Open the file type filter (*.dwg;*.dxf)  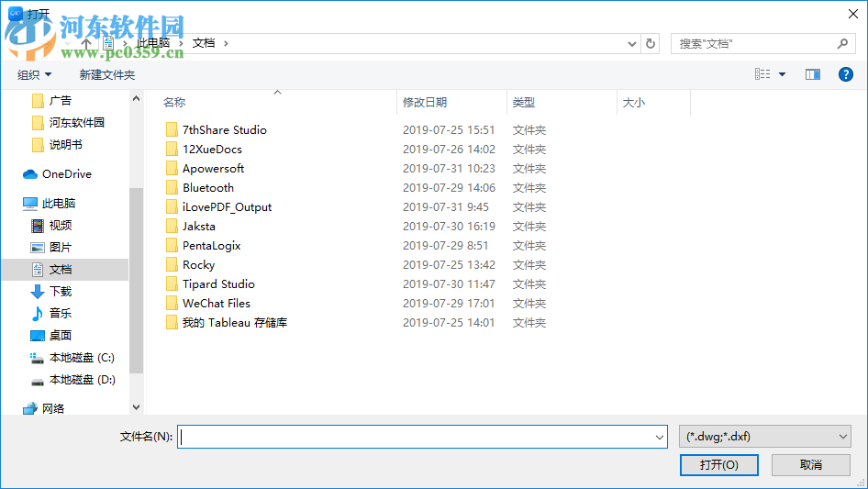764,437
